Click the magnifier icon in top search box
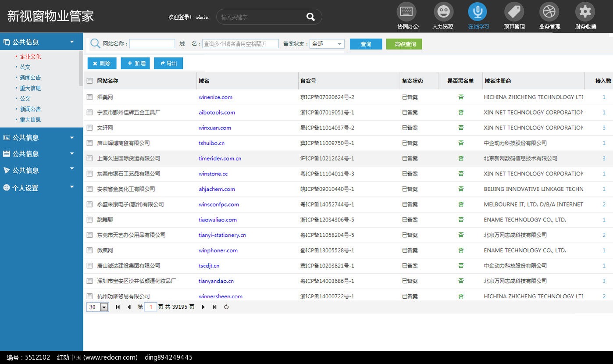 click(x=310, y=17)
